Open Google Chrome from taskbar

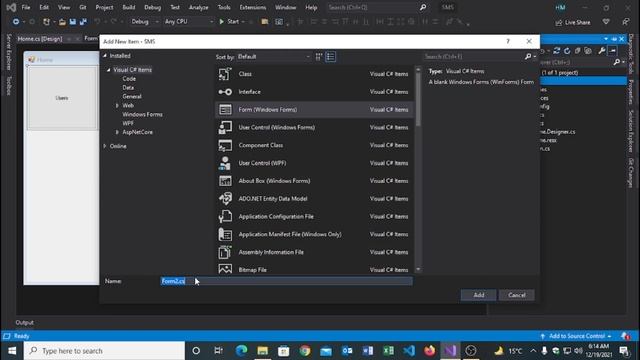click(x=304, y=351)
